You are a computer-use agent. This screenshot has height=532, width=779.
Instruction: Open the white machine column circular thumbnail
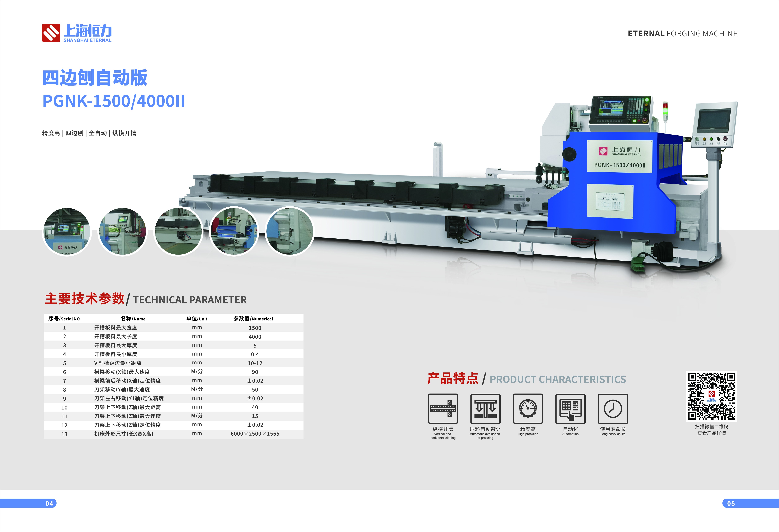click(x=290, y=231)
